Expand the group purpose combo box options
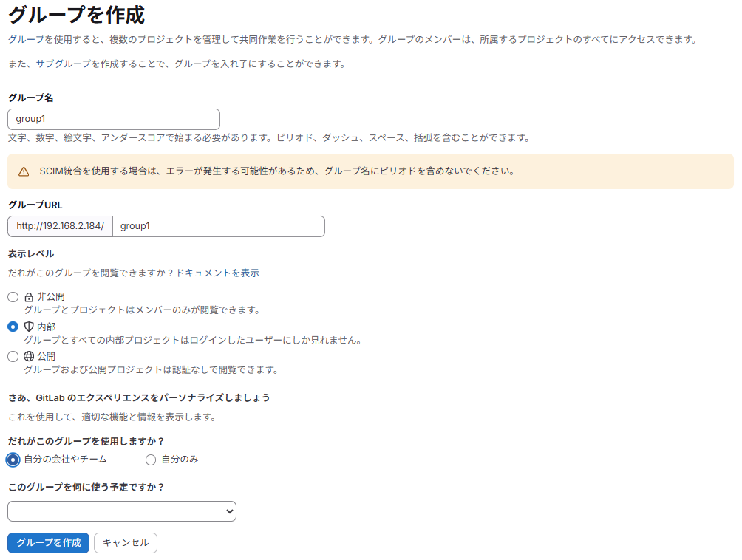 [x=121, y=511]
